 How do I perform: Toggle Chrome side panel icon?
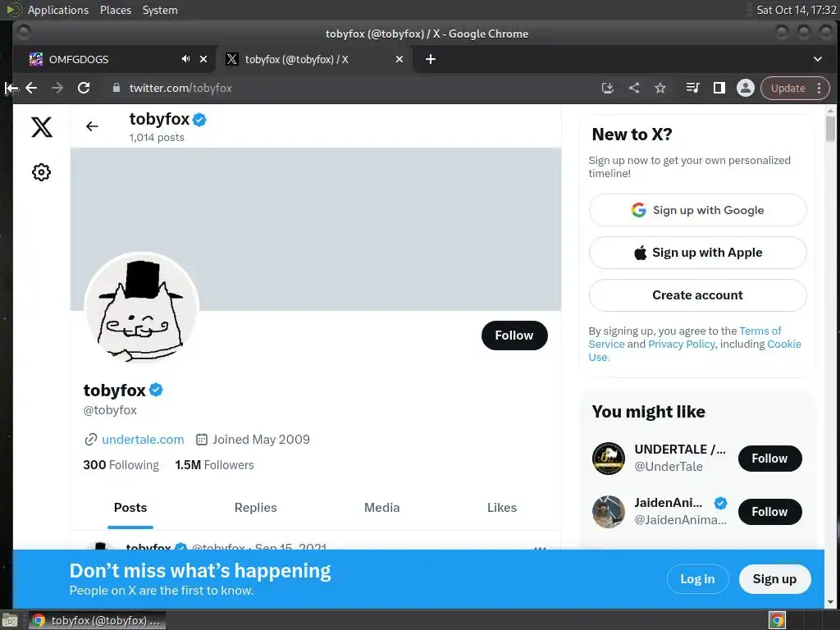[719, 88]
